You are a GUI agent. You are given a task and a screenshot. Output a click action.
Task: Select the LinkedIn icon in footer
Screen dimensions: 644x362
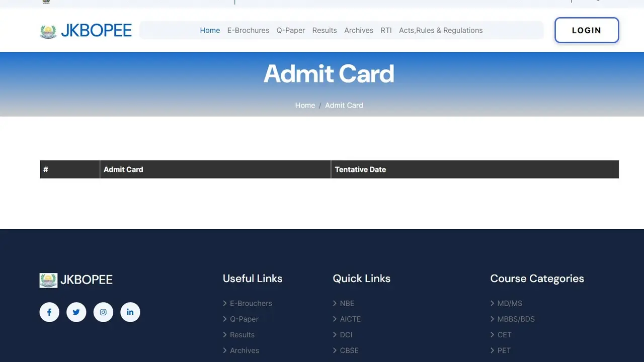[x=130, y=312]
